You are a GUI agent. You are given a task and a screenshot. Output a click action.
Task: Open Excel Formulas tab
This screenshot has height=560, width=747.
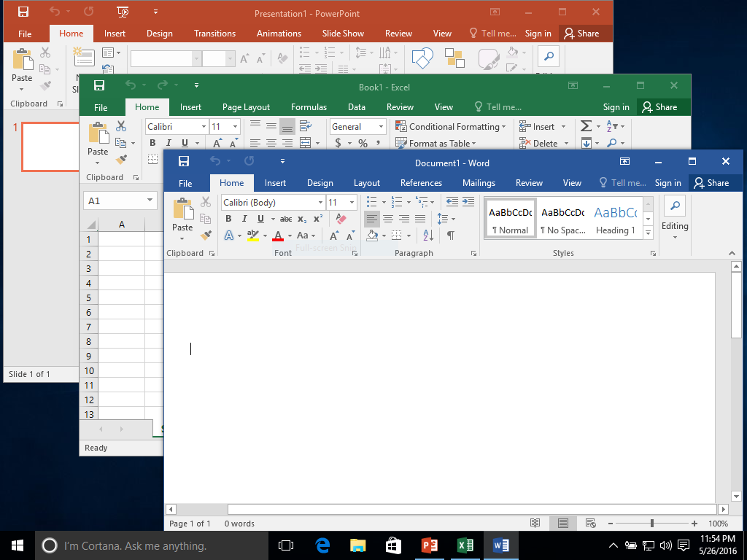coord(309,107)
